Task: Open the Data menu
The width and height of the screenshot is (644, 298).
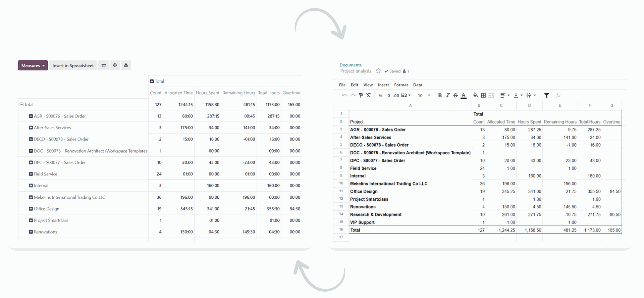Action: pos(417,85)
